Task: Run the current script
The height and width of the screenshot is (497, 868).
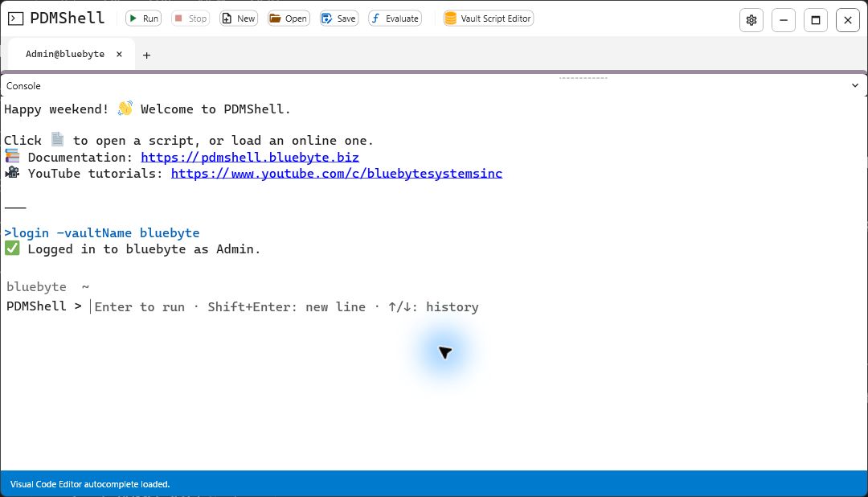Action: tap(143, 18)
